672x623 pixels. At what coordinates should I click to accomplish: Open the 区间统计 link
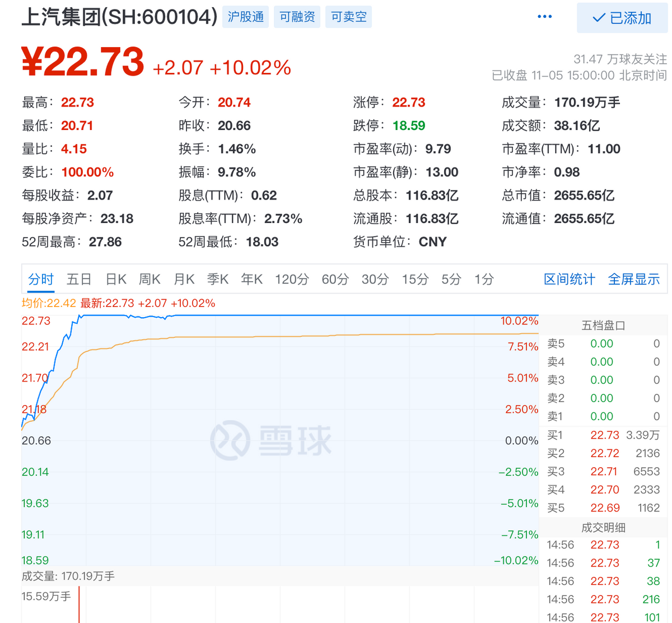570,279
